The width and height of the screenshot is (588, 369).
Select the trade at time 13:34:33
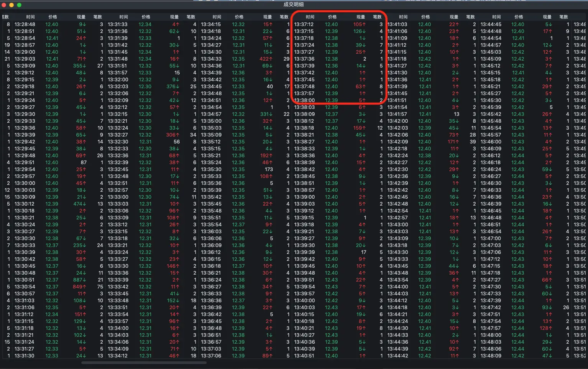click(245, 59)
